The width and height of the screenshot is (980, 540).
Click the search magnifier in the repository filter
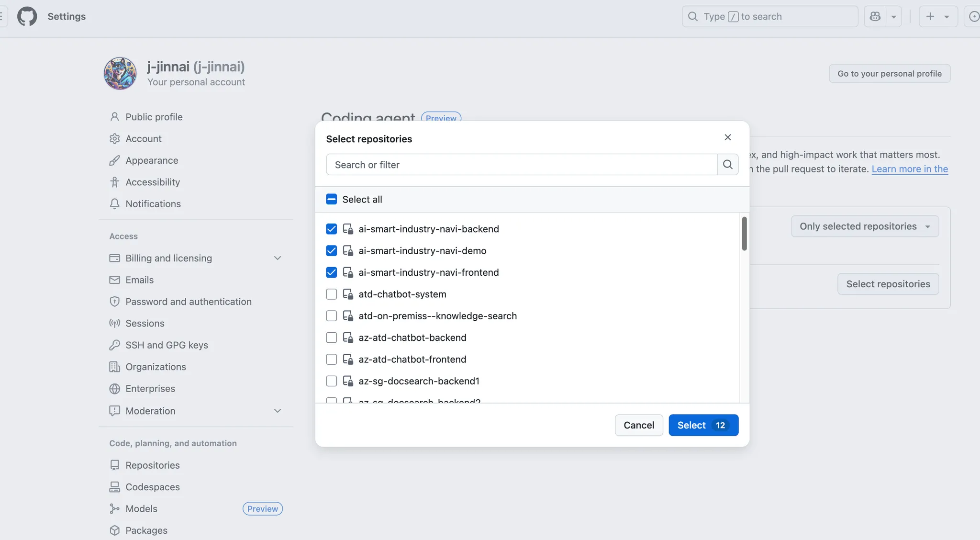728,164
